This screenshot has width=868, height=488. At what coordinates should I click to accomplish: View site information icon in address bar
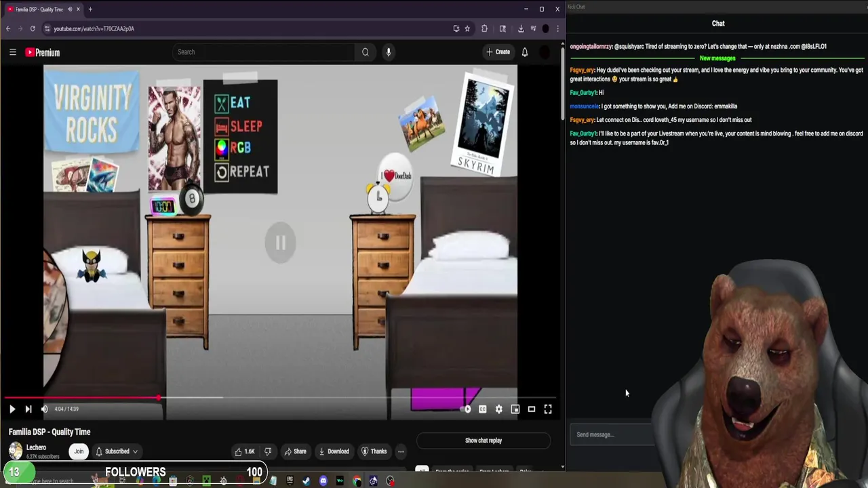point(47,28)
